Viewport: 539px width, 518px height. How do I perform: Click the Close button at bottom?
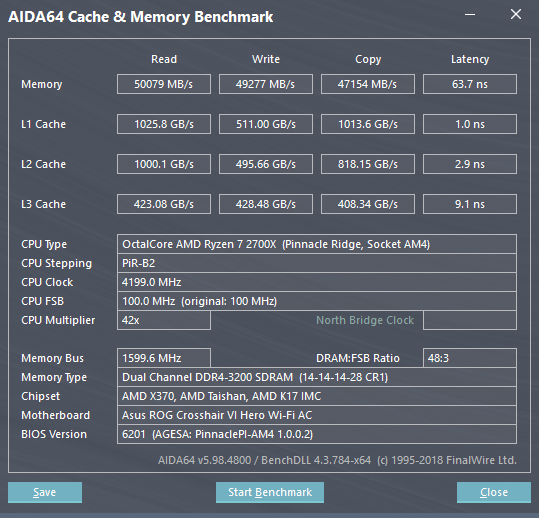click(494, 492)
